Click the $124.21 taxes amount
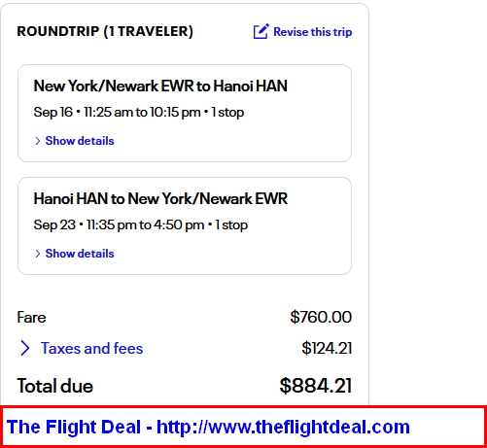487x448 pixels. click(x=327, y=348)
